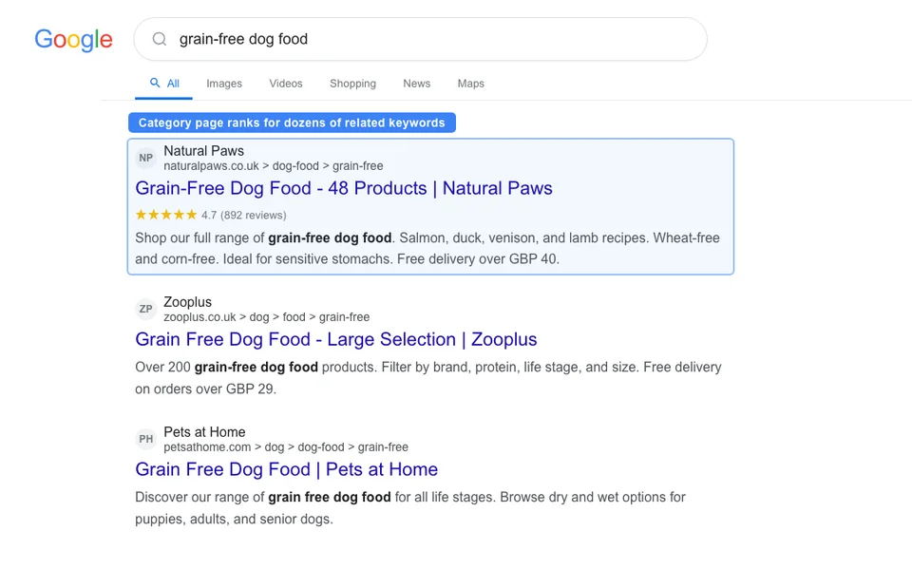Open the Videos tab

285,84
